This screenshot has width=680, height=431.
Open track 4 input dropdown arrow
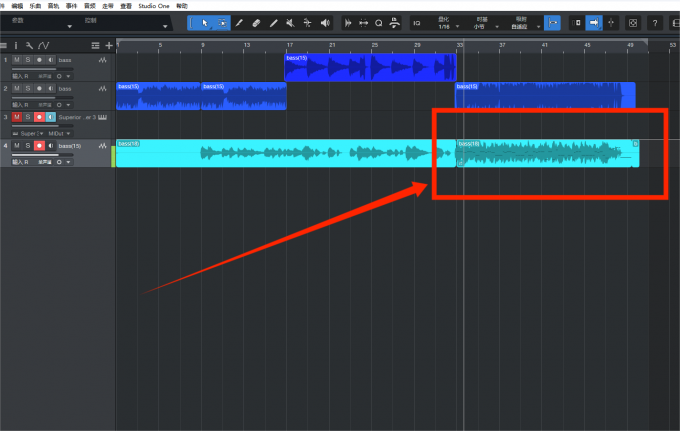click(69, 162)
